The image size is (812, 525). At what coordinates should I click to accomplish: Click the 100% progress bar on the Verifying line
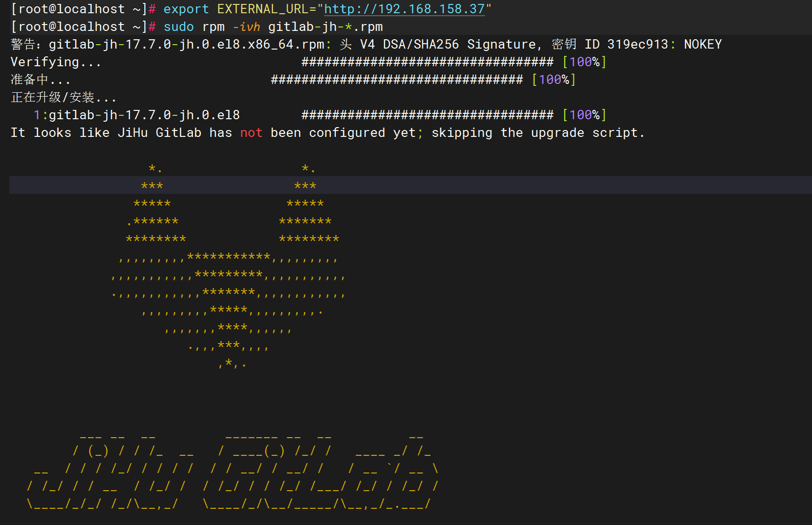tap(454, 62)
